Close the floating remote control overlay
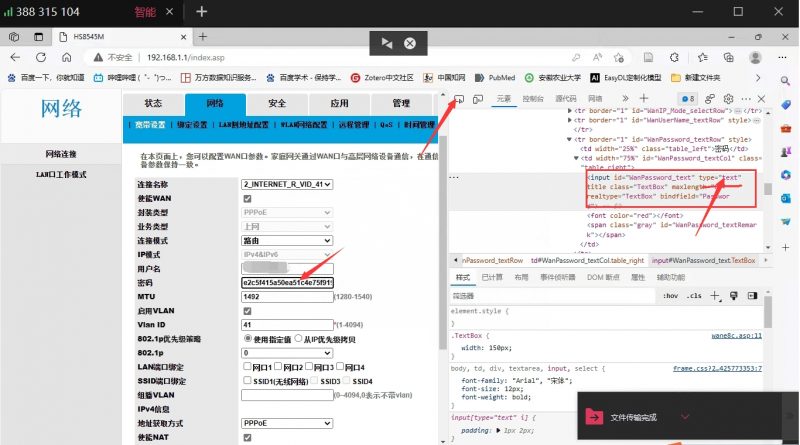Screen dimensions: 800x445 pyautogui.click(x=410, y=43)
